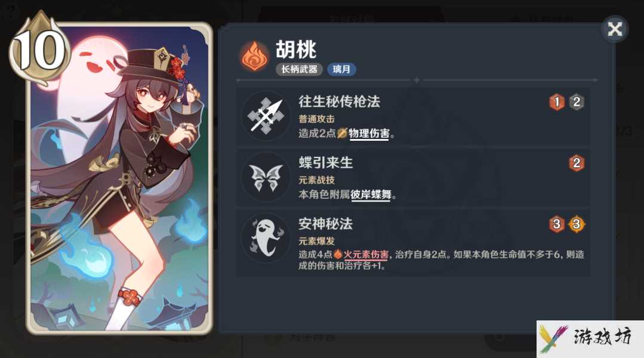The width and height of the screenshot is (644, 358).
Task: Click the Pyro element flame icon
Action: pyautogui.click(x=254, y=56)
